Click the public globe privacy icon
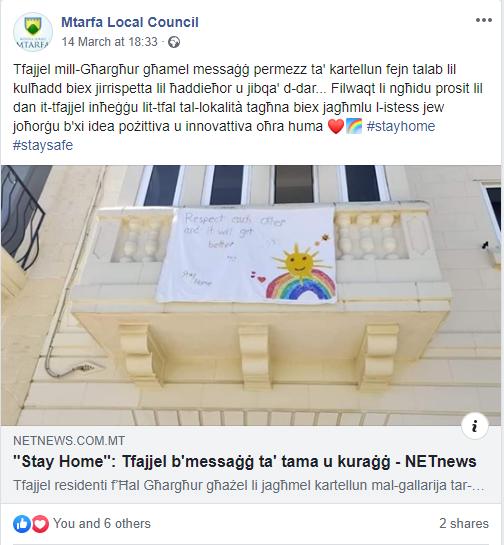Viewport: 504px width, 545px height. [x=174, y=42]
